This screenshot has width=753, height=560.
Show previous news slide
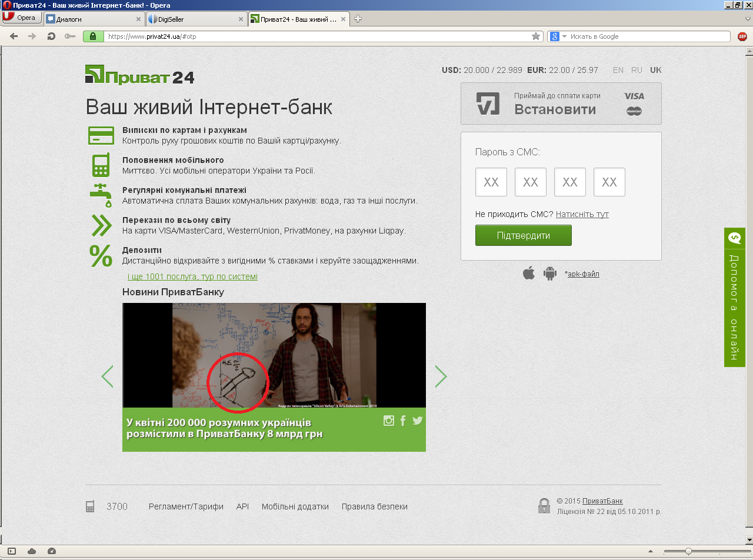(x=107, y=376)
